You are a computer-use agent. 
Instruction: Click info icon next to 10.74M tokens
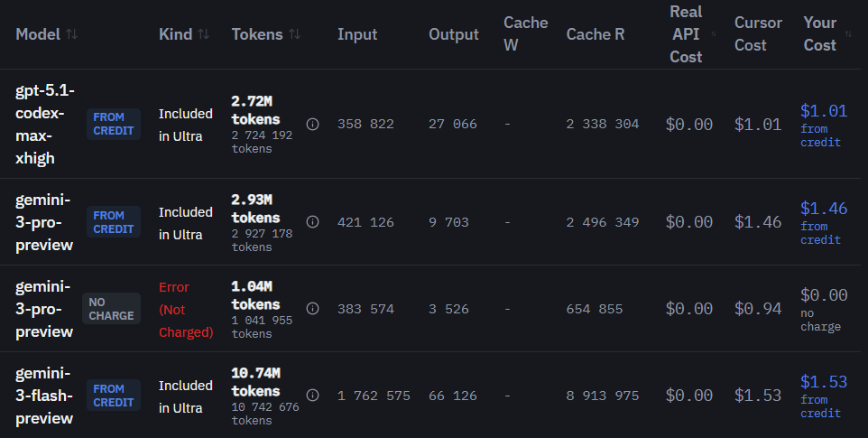click(x=312, y=396)
